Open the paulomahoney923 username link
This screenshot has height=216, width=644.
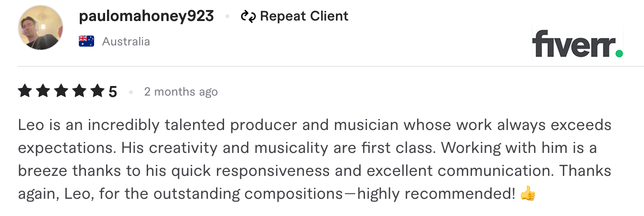pyautogui.click(x=146, y=16)
